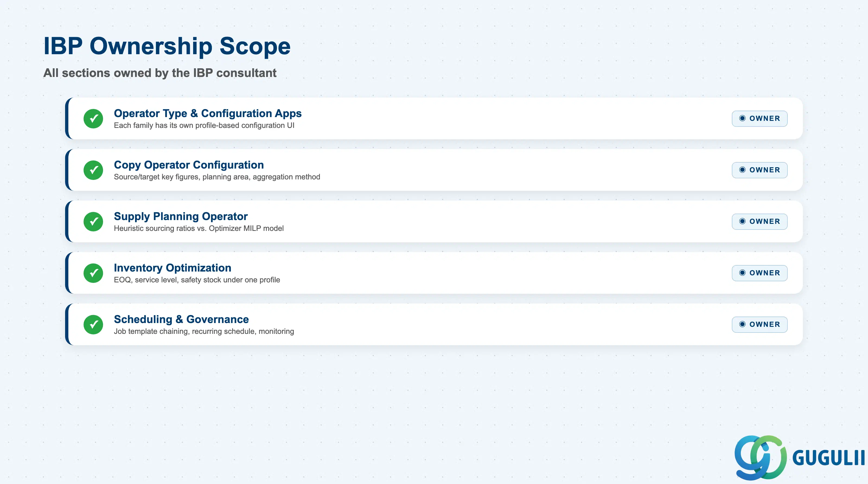Screen dimensions: 868x484
Task: Click the green checkmark beside Operator Type & Configuration Apps
Action: [x=93, y=118]
